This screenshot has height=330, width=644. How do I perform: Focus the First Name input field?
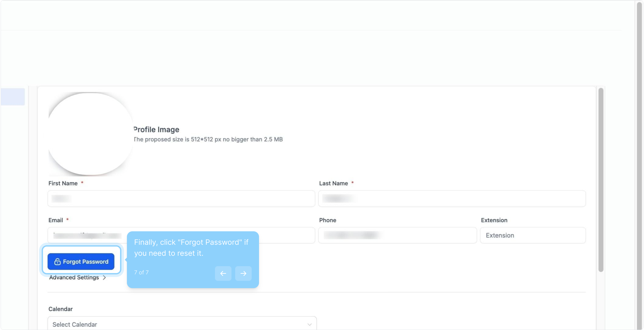coord(181,199)
